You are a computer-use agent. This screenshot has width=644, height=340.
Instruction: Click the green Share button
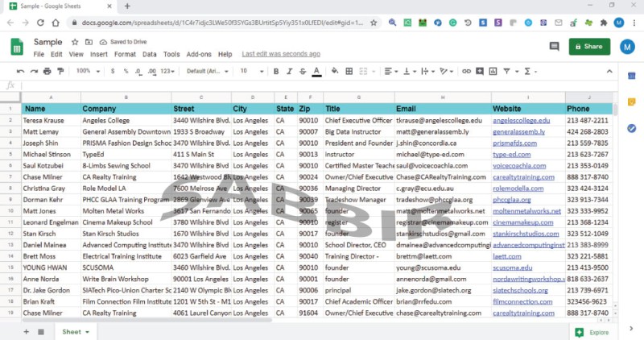point(589,47)
